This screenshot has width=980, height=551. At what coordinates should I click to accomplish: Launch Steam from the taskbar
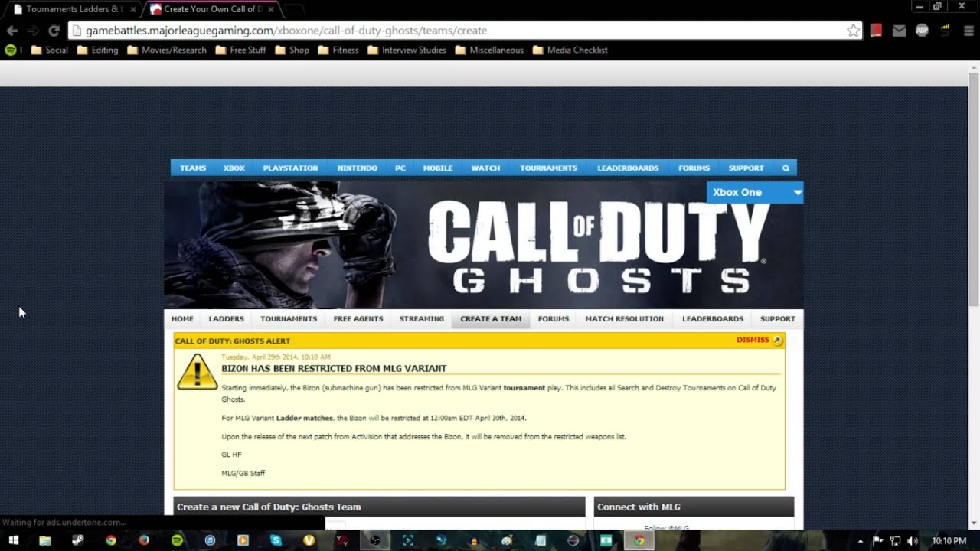[x=78, y=540]
